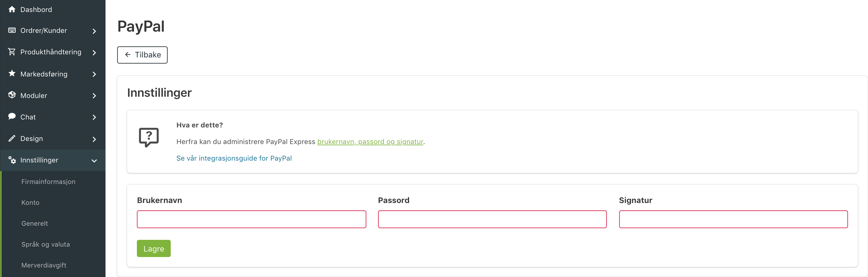Click the Dashbord home icon

12,10
